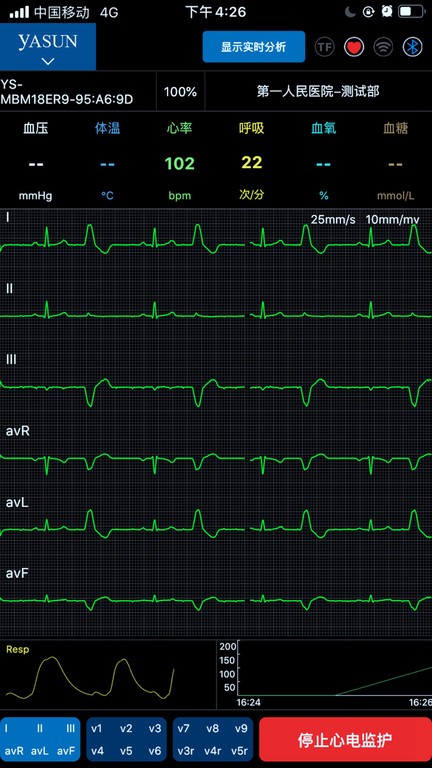This screenshot has height=768, width=432.
Task: Tap the heart rate trend chart
Action: coord(324,674)
